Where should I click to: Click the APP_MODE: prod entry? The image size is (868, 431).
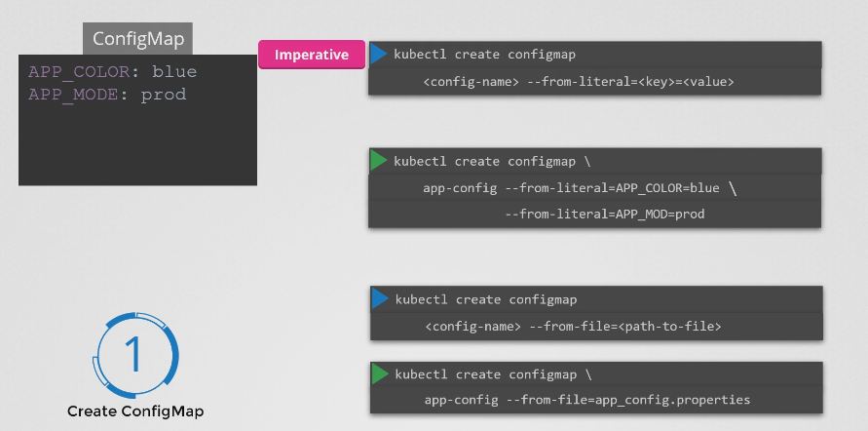pos(107,95)
